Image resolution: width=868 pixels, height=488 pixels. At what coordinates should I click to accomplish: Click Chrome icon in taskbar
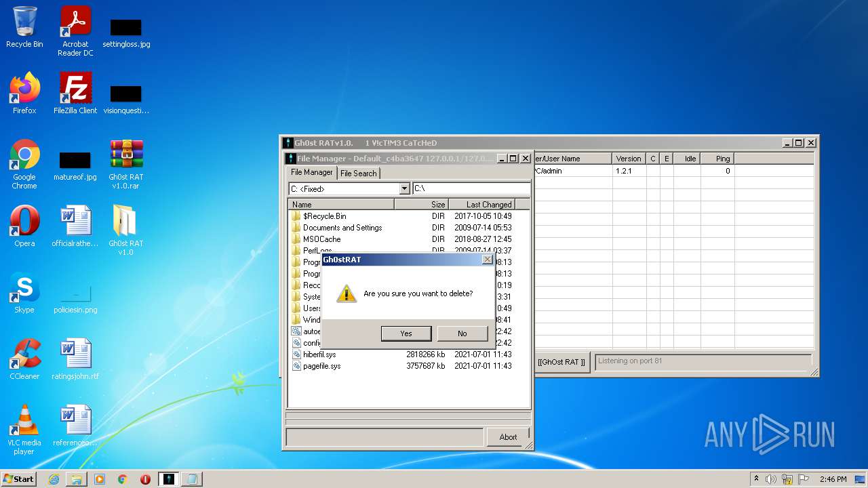123,479
